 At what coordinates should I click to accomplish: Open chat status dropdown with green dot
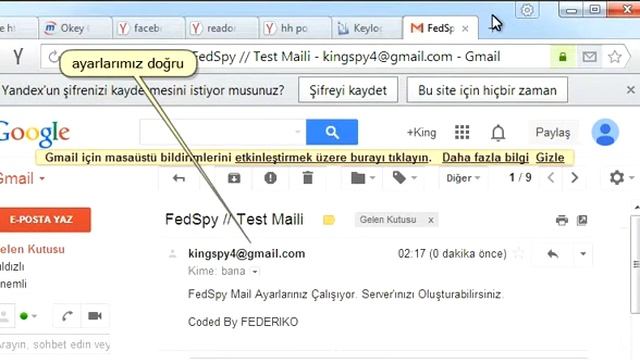click(x=28, y=316)
